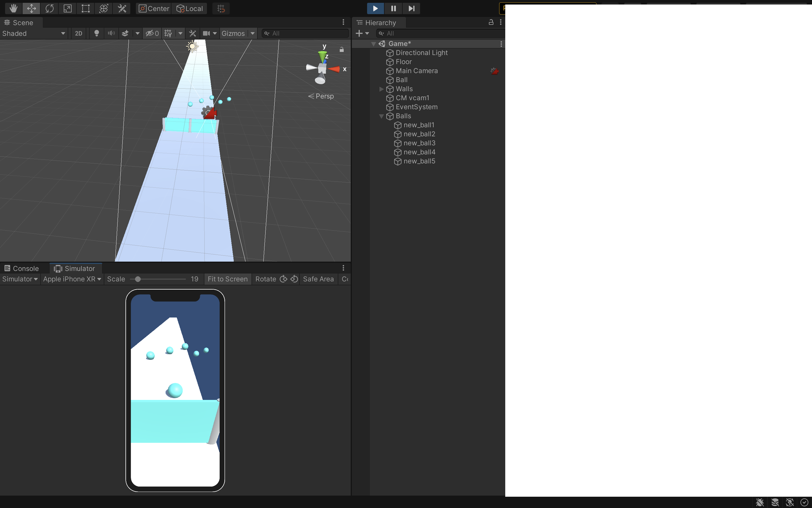This screenshot has width=812, height=508.
Task: Click the X axis cone on orientation gizmo
Action: (334, 69)
